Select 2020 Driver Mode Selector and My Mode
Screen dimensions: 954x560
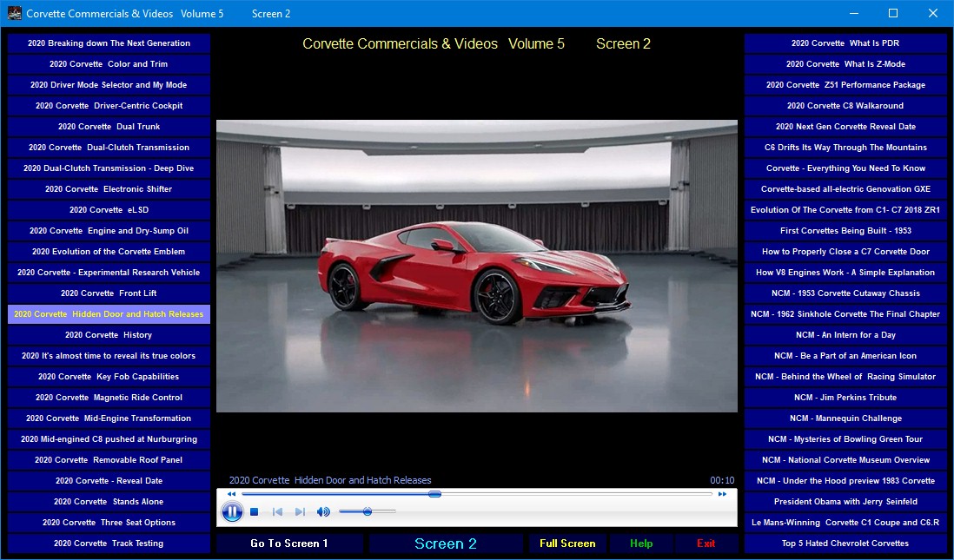[109, 85]
